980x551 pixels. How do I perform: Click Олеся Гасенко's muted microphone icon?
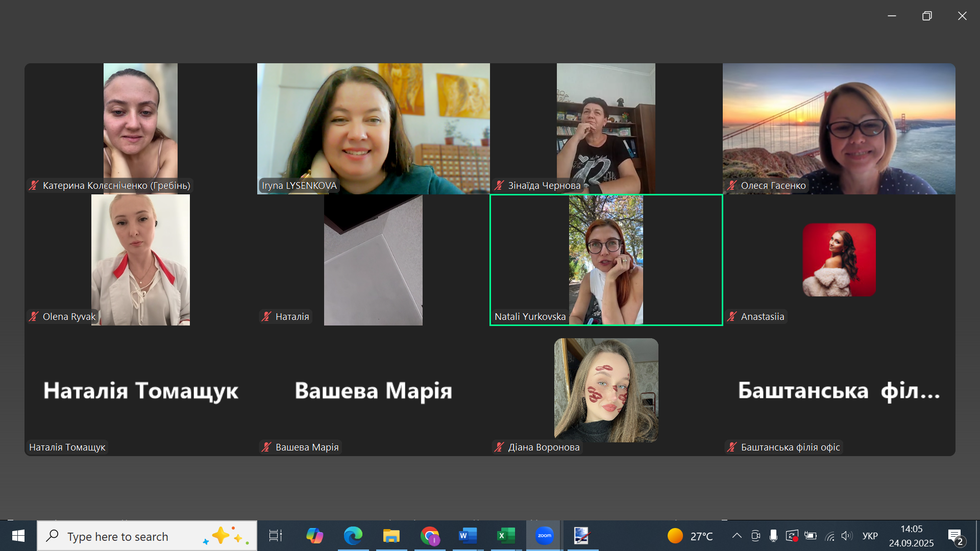coord(732,186)
